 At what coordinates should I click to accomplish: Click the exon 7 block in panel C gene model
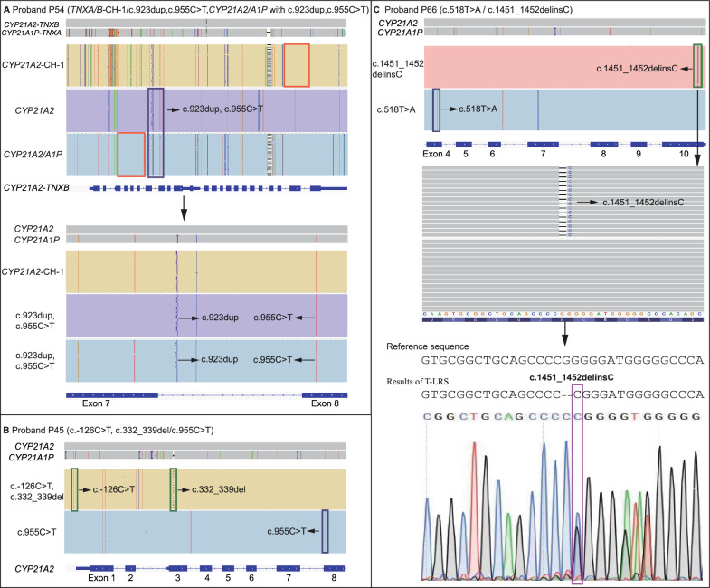(x=543, y=144)
